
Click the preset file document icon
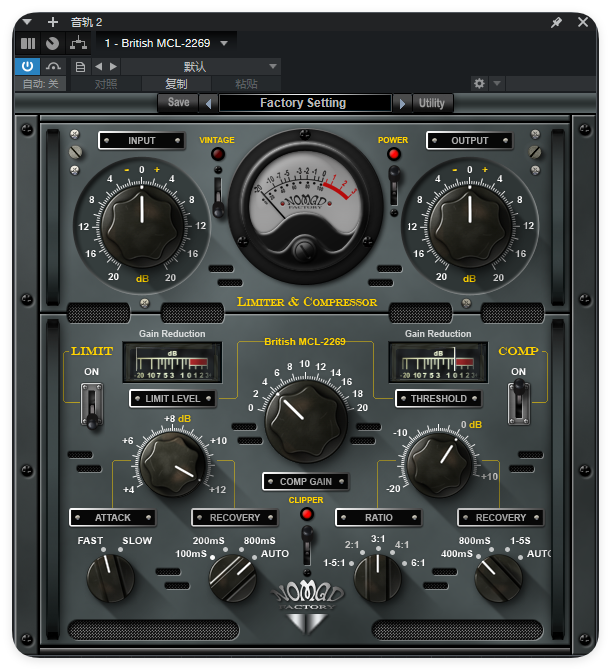click(x=80, y=67)
